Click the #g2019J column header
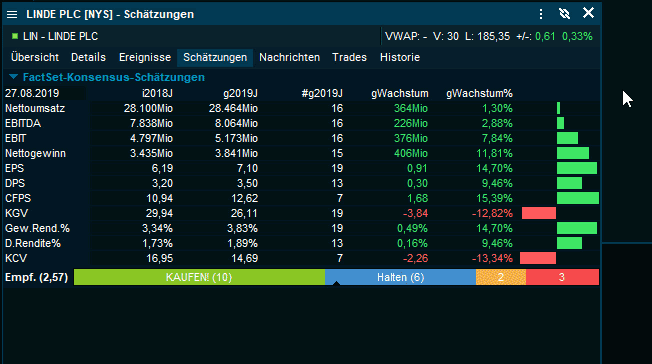The width and height of the screenshot is (652, 364). (x=322, y=93)
